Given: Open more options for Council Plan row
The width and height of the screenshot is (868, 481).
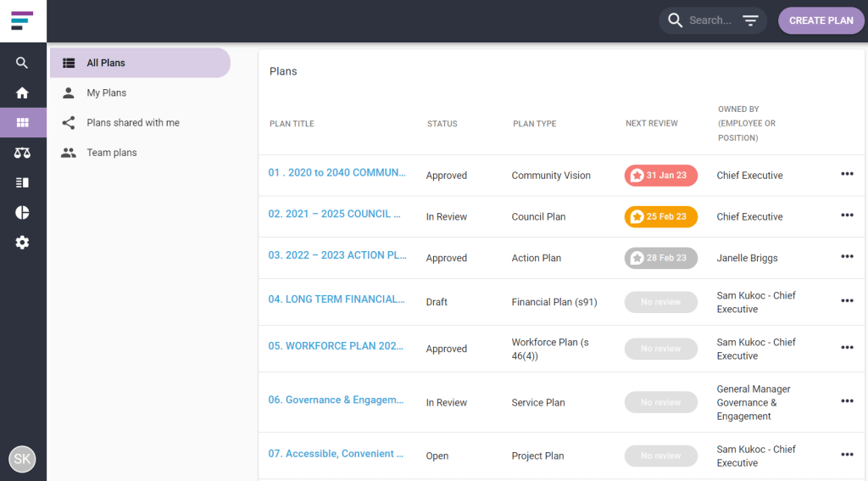Looking at the screenshot, I should point(847,215).
